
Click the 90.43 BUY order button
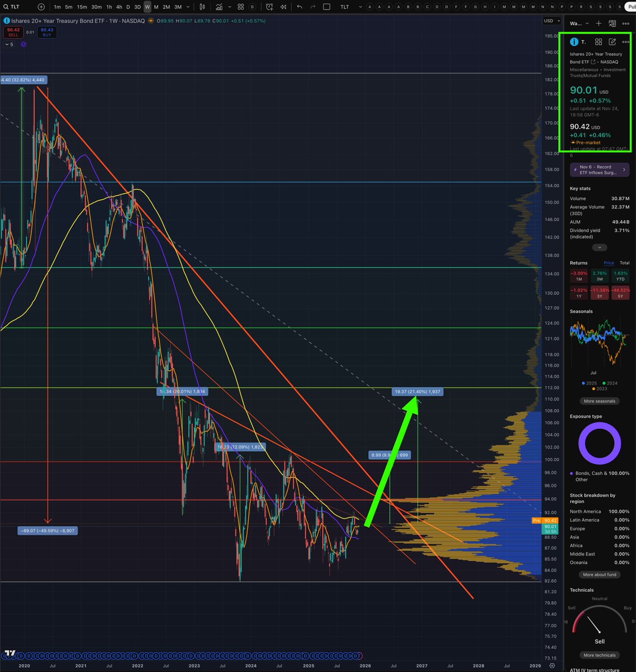[x=47, y=32]
